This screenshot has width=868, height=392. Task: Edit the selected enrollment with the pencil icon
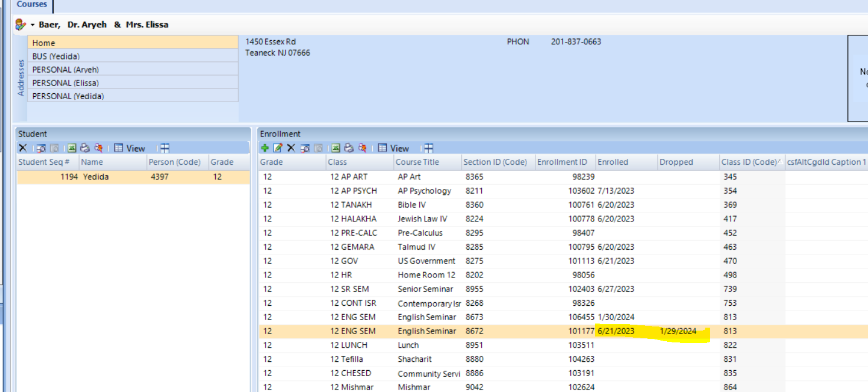pyautogui.click(x=278, y=148)
